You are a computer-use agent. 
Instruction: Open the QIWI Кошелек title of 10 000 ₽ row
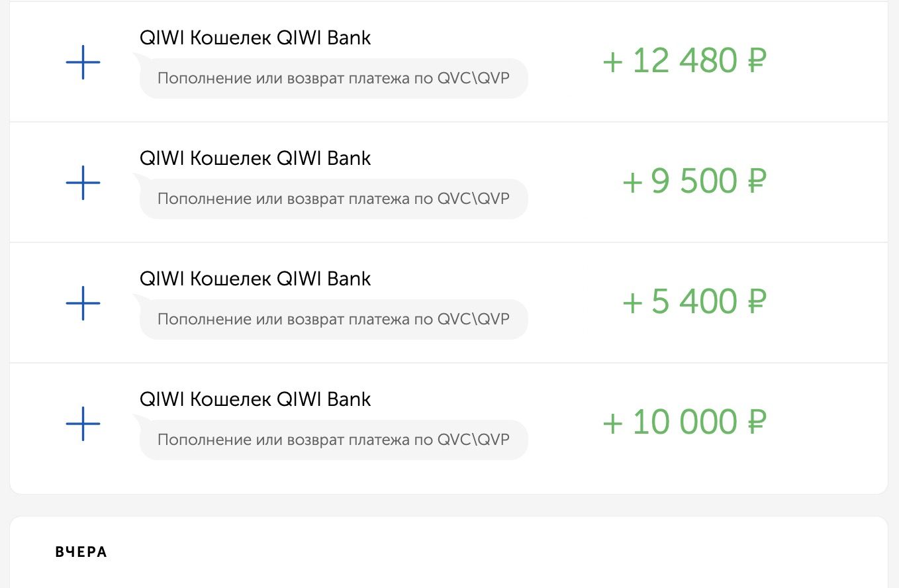coord(255,399)
